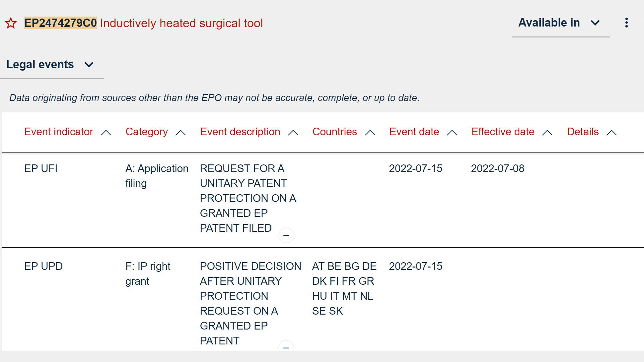Select the EP UPD event row

pyautogui.click(x=43, y=266)
